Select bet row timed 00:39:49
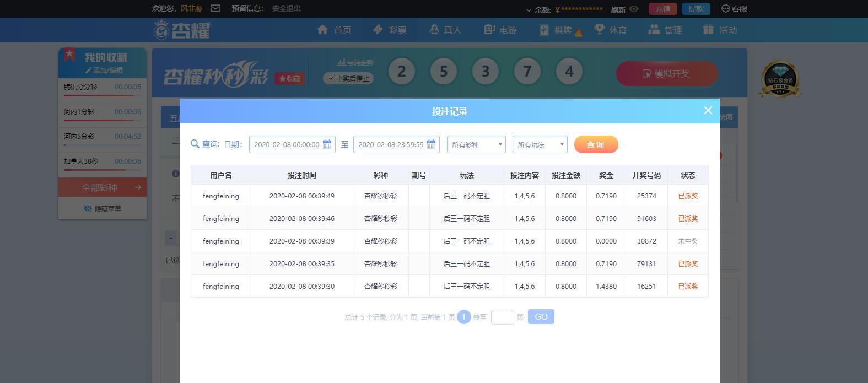Image resolution: width=868 pixels, height=383 pixels. point(450,196)
